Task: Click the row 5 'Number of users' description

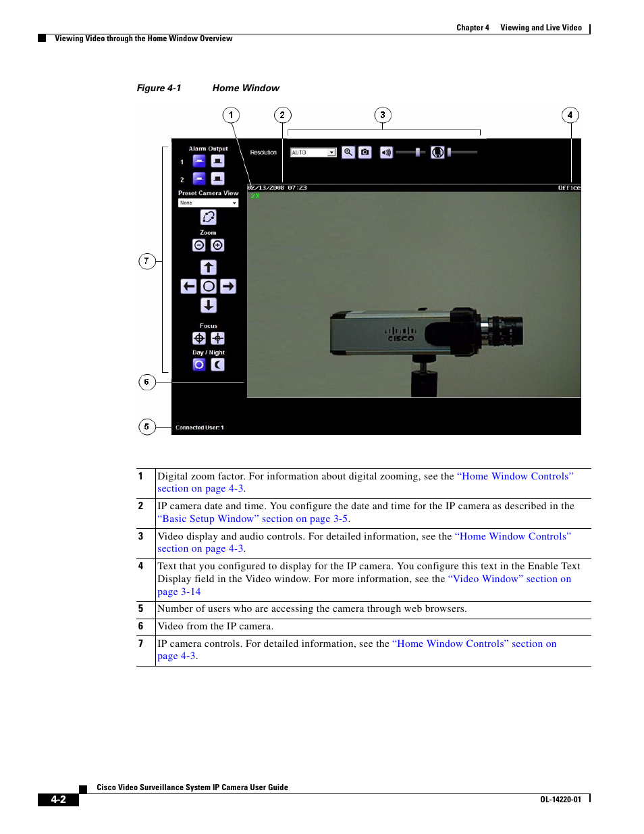Action: coord(312,608)
